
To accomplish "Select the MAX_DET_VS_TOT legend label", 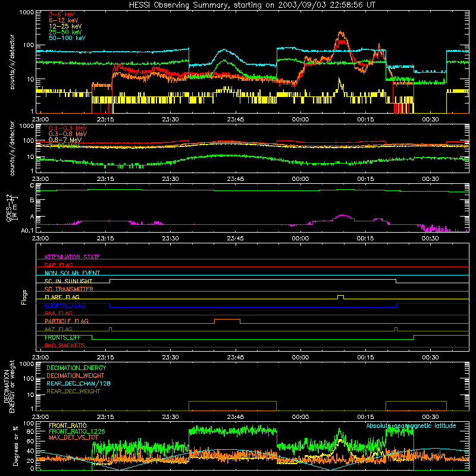I will pyautogui.click(x=74, y=437).
